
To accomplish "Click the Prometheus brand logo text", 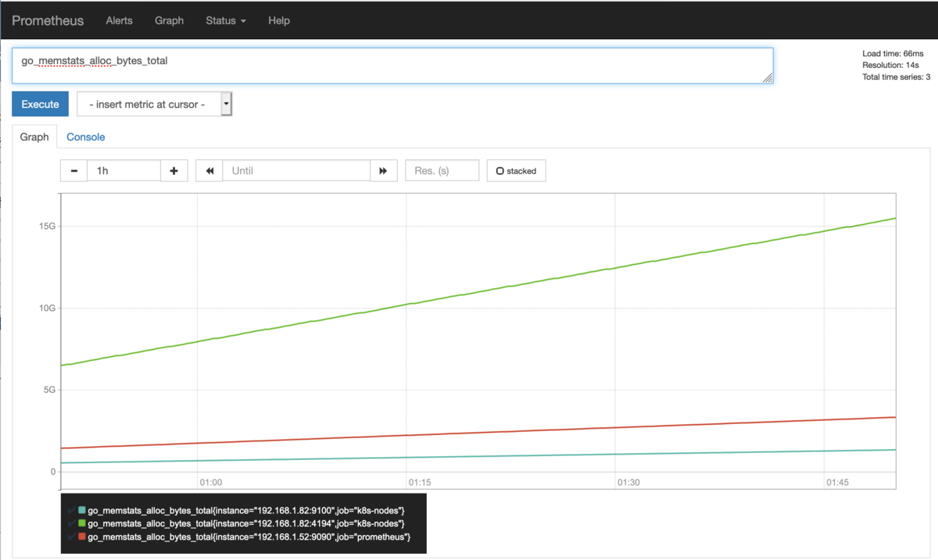I will click(x=48, y=21).
